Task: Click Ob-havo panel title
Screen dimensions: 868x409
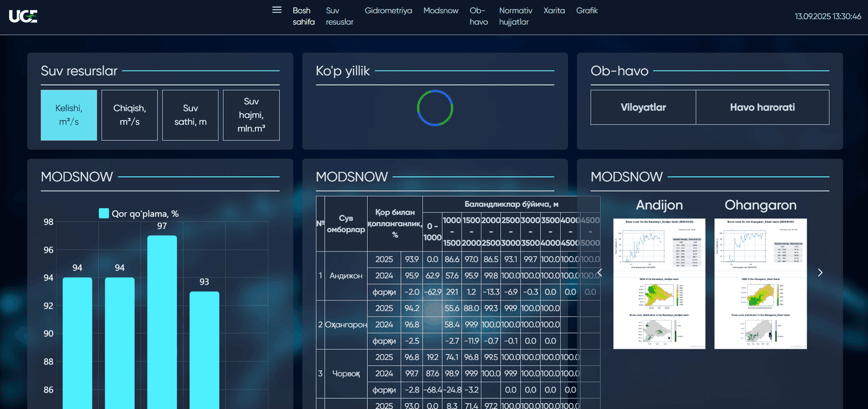Action: coord(620,71)
